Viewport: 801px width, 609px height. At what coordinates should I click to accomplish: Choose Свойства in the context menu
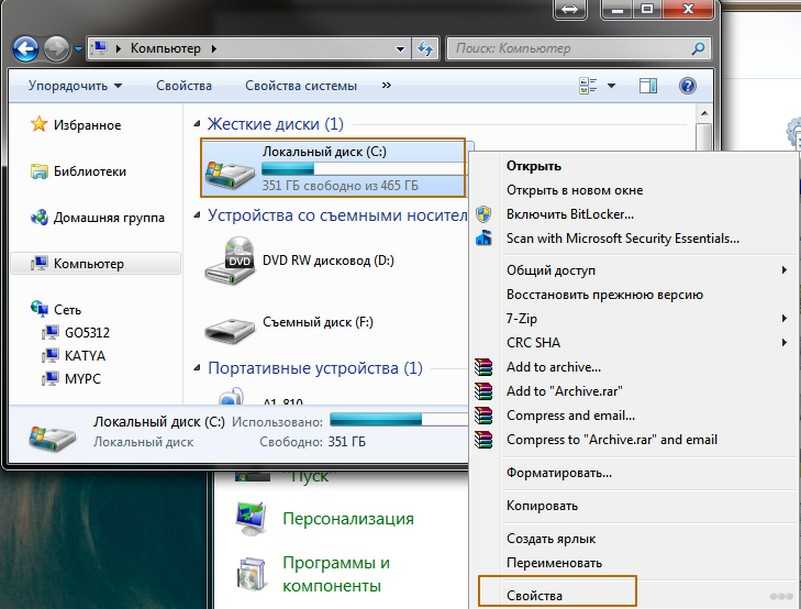(534, 595)
